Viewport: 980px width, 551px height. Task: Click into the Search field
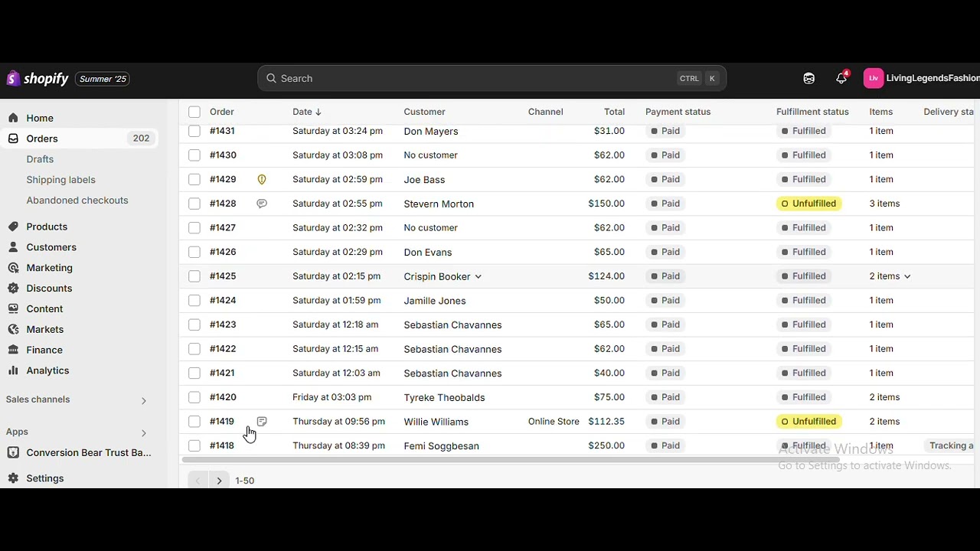[x=492, y=78]
